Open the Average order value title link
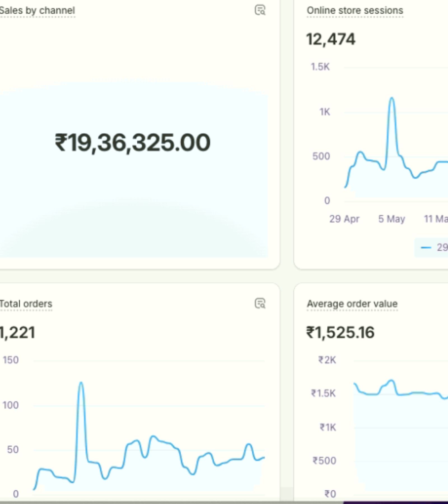Screen dimensions: 448x504 pos(352,304)
